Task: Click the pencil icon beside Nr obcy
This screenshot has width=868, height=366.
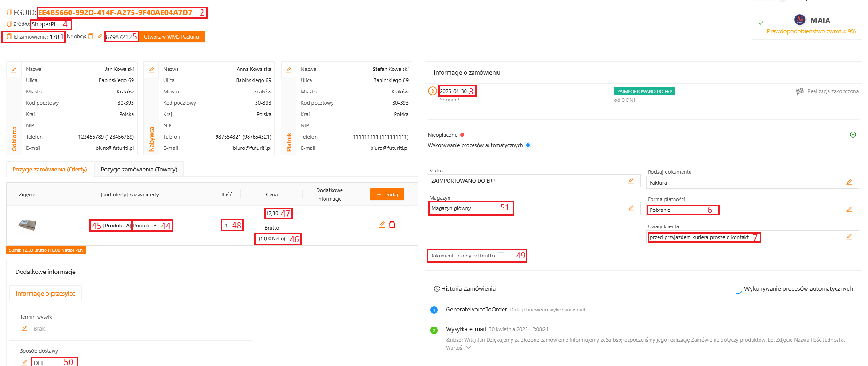Action: pos(100,37)
